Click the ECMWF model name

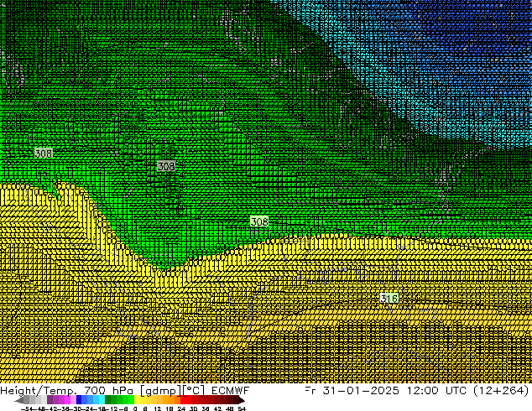click(x=231, y=391)
